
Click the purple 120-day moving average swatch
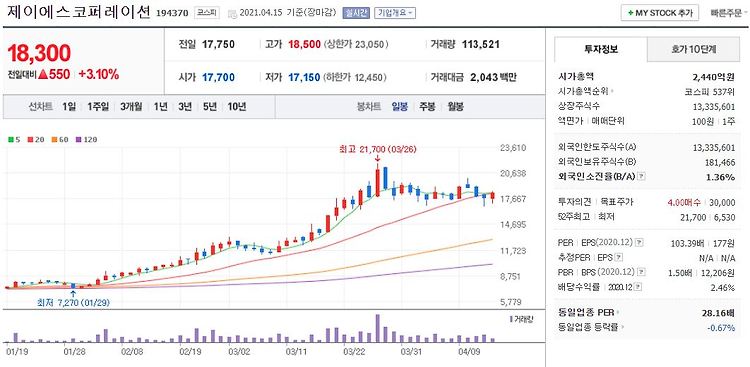[x=78, y=140]
